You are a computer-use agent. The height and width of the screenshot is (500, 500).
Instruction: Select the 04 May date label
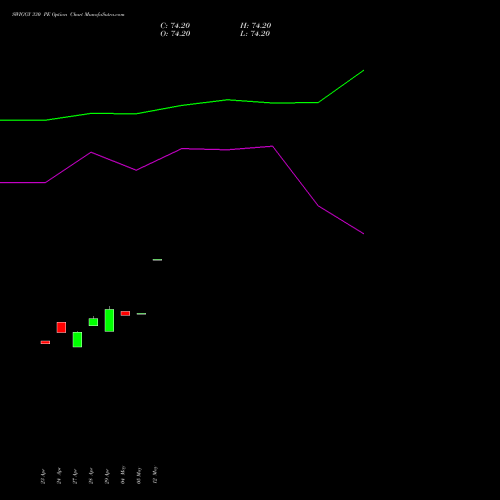[x=123, y=475]
